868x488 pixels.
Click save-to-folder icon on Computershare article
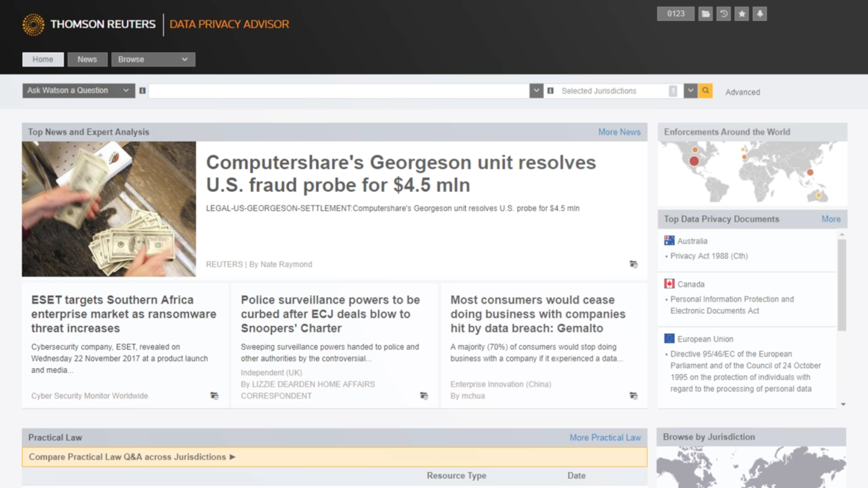(x=633, y=264)
